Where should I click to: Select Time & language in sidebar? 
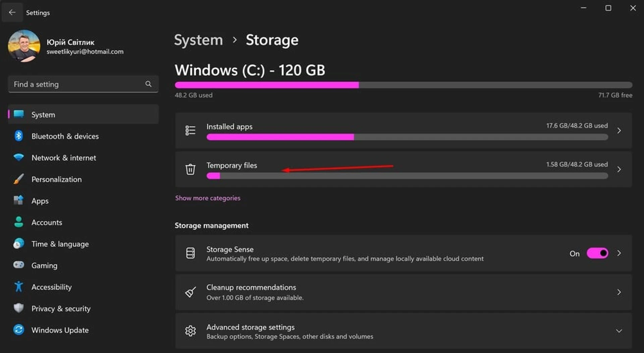(x=83, y=244)
